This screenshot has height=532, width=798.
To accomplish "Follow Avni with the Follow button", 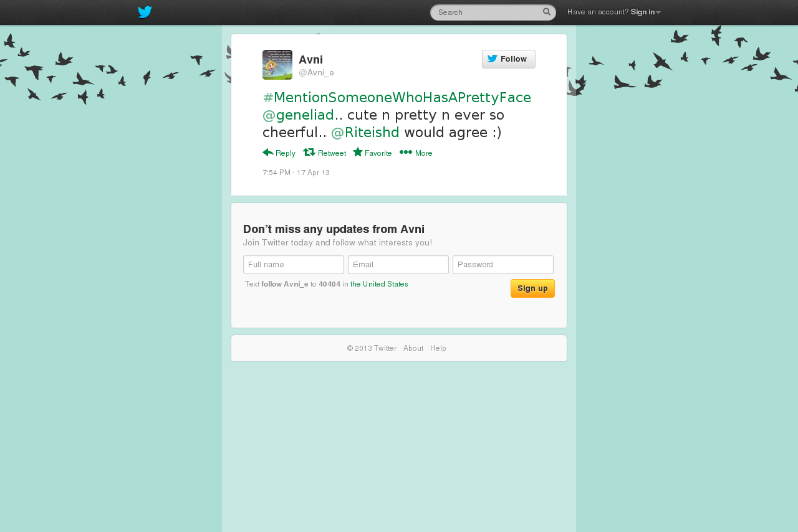I will point(509,59).
